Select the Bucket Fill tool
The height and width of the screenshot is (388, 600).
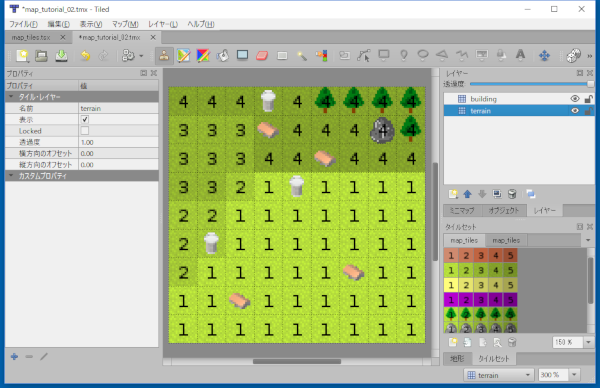pos(223,56)
